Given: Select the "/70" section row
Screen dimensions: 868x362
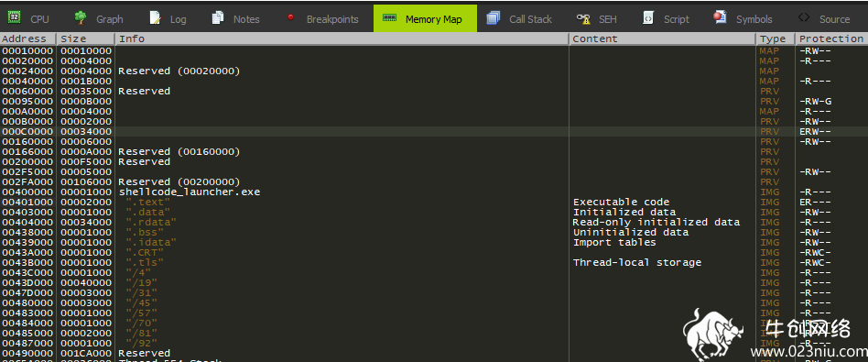Looking at the screenshot, I should pos(434,323).
